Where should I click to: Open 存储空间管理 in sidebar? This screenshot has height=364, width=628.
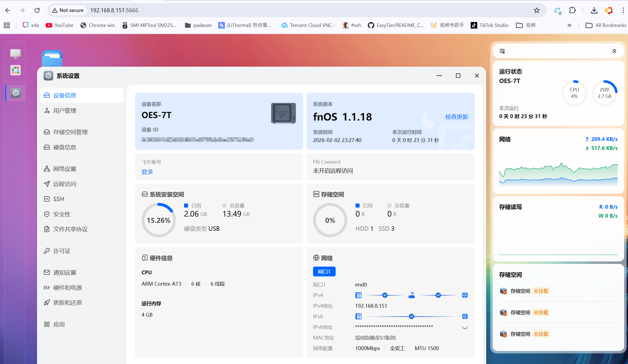pyautogui.click(x=70, y=132)
